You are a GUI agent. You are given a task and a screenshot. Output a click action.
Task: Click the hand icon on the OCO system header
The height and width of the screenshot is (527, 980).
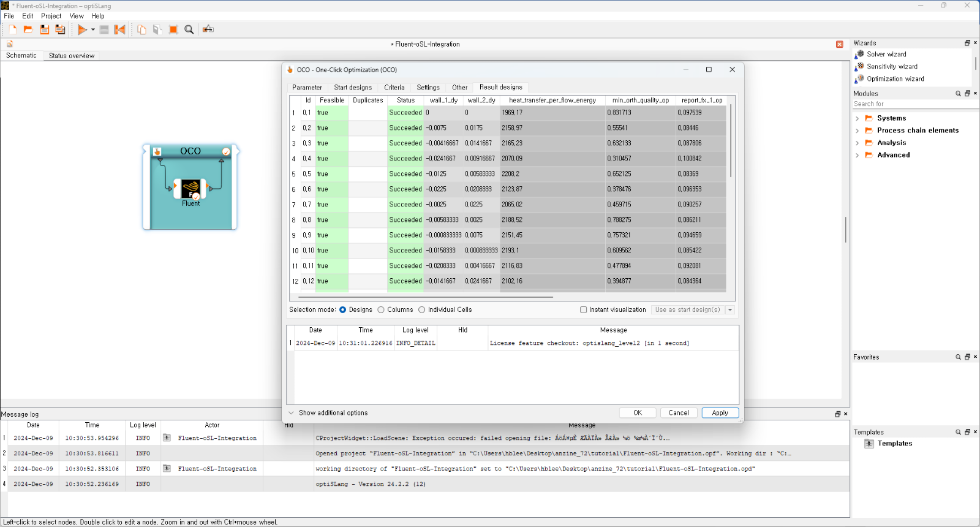pyautogui.click(x=157, y=151)
